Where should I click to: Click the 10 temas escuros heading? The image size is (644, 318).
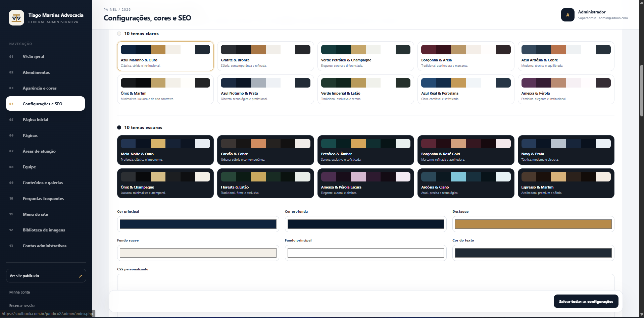click(143, 127)
